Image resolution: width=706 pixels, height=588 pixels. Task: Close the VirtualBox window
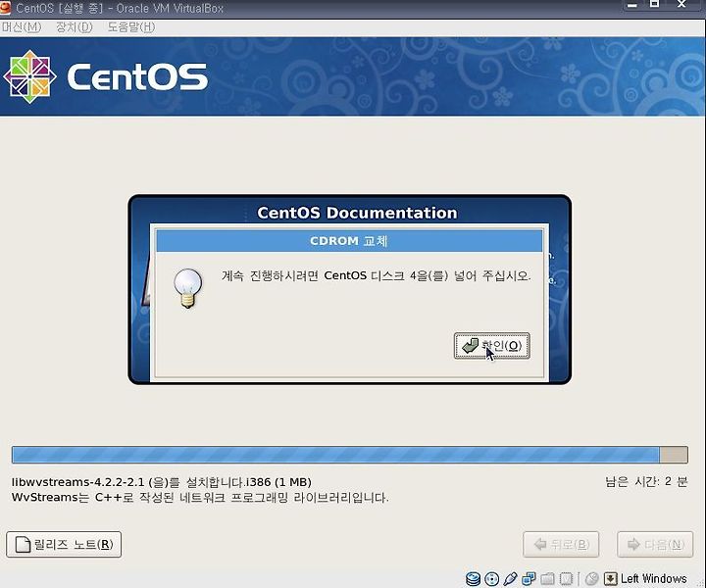(x=681, y=5)
